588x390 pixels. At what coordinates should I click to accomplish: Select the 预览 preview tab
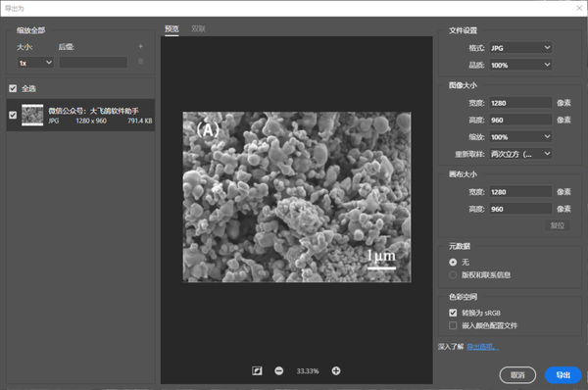[171, 28]
